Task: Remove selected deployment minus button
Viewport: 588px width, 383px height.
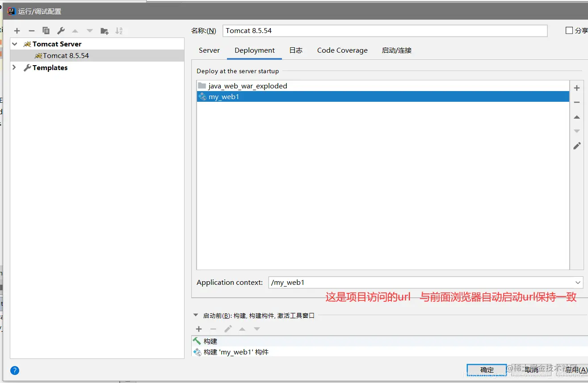Action: [x=577, y=102]
